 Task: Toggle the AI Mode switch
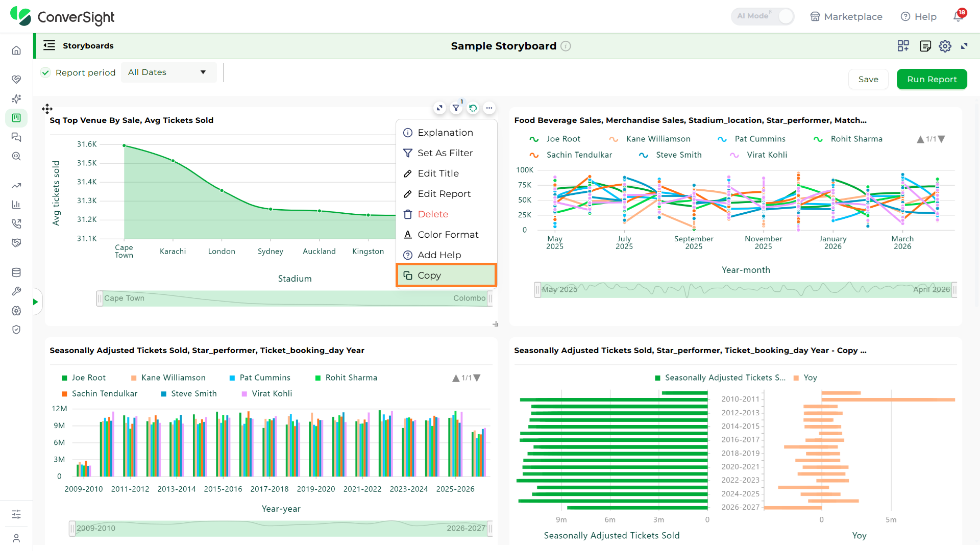tap(763, 16)
